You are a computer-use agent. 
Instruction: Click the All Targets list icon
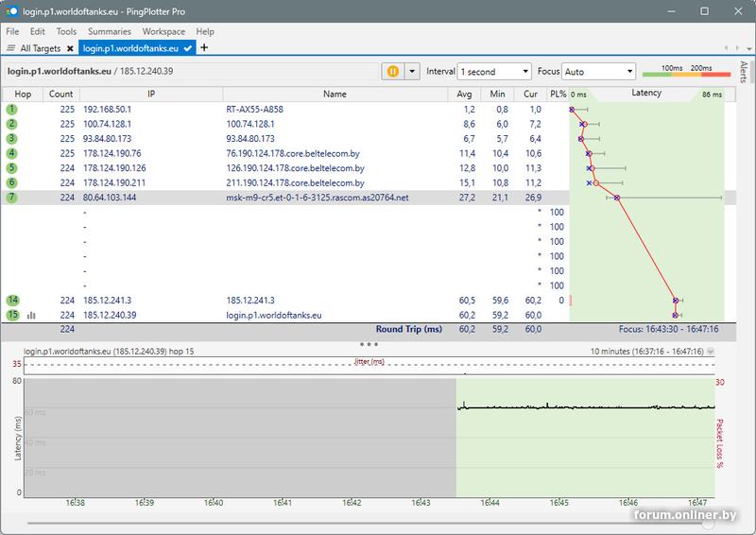click(10, 47)
